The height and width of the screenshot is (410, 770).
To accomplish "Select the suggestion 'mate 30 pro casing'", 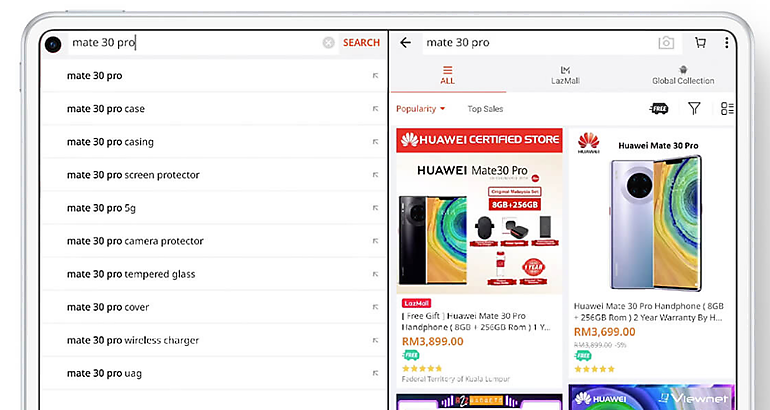I will click(214, 142).
